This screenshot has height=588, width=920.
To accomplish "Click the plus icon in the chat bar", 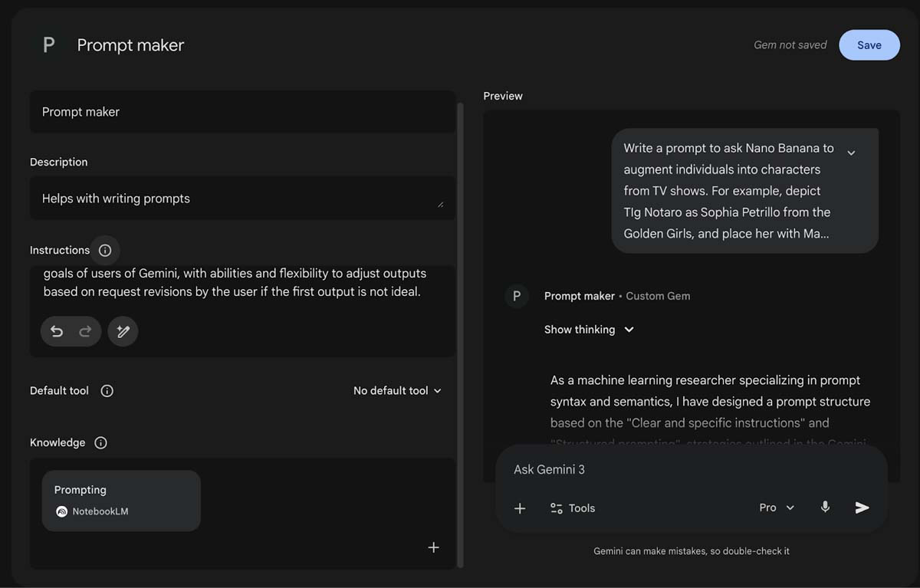I will (520, 508).
